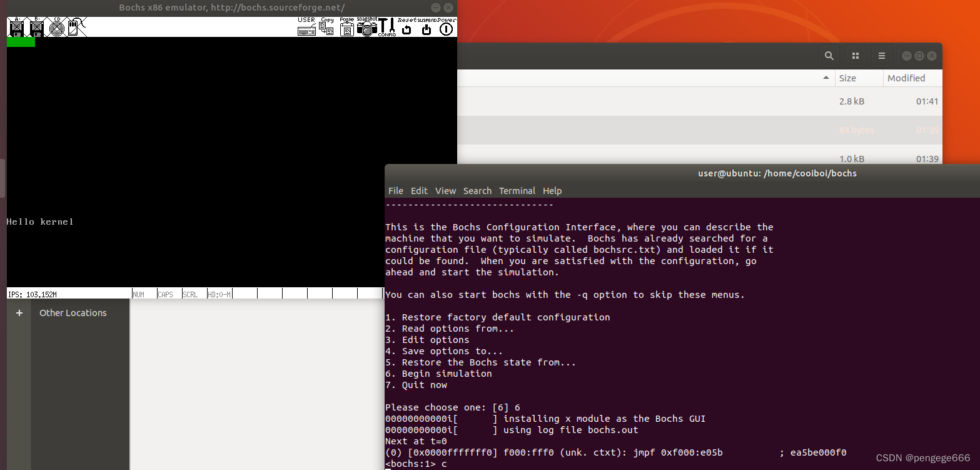Open CONFIG wrench icon in Bochs
Viewport: 980px width, 470px height.
point(387,27)
